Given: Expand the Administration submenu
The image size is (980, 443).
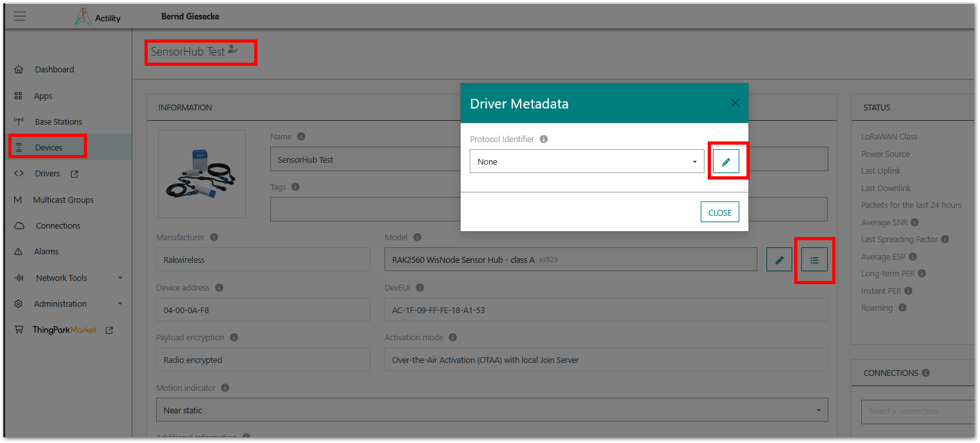Looking at the screenshot, I should pos(120,304).
